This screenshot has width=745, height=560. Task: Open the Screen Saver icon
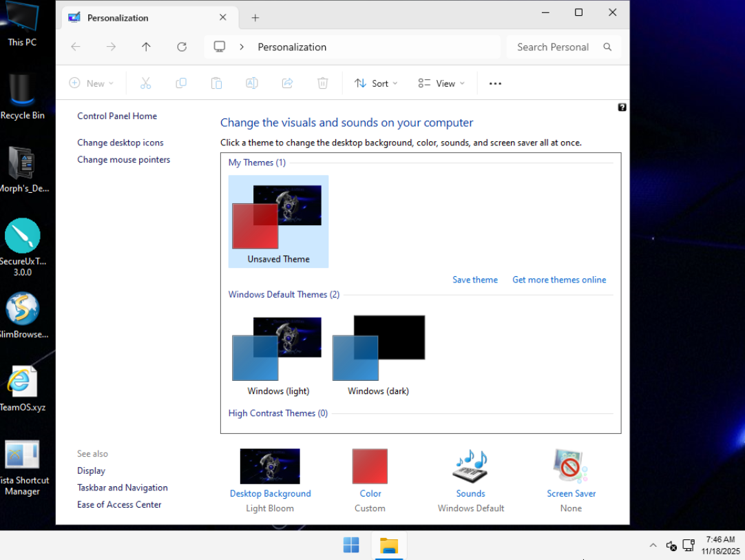tap(571, 467)
